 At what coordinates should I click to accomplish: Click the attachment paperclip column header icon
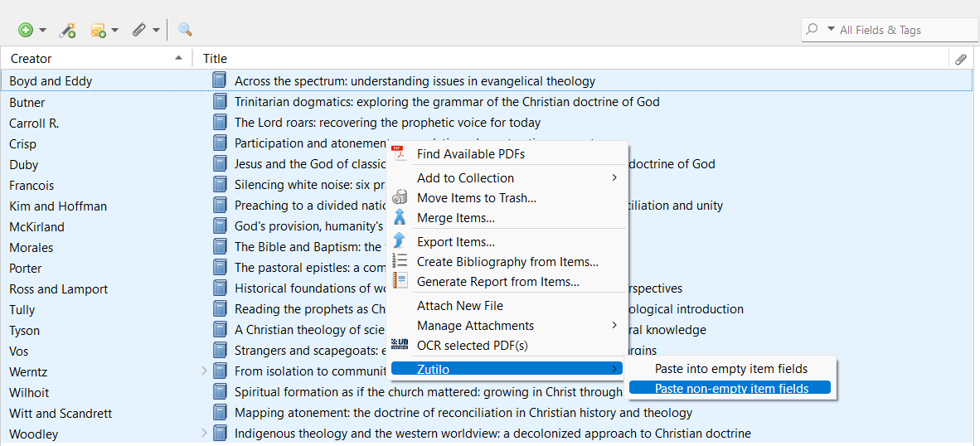(x=961, y=59)
